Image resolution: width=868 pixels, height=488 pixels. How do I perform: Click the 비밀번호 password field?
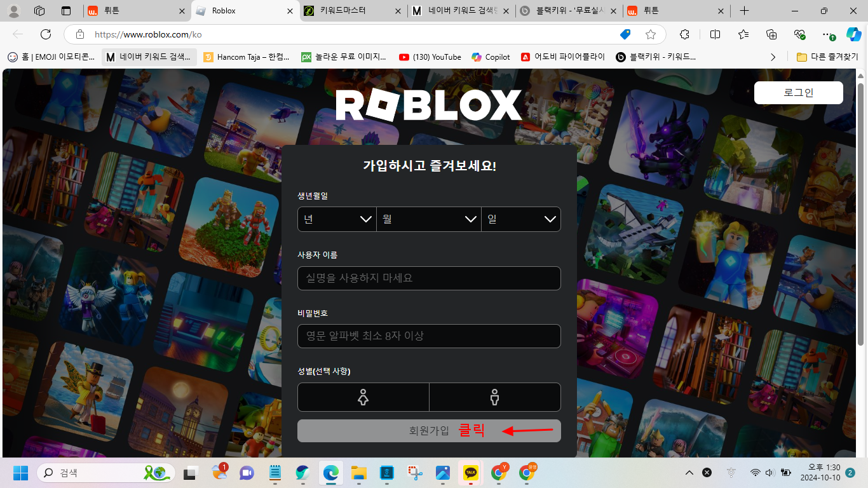pyautogui.click(x=429, y=336)
